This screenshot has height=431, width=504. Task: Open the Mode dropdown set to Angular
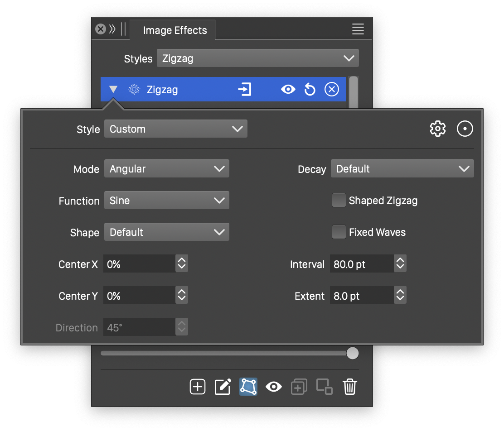(x=166, y=169)
